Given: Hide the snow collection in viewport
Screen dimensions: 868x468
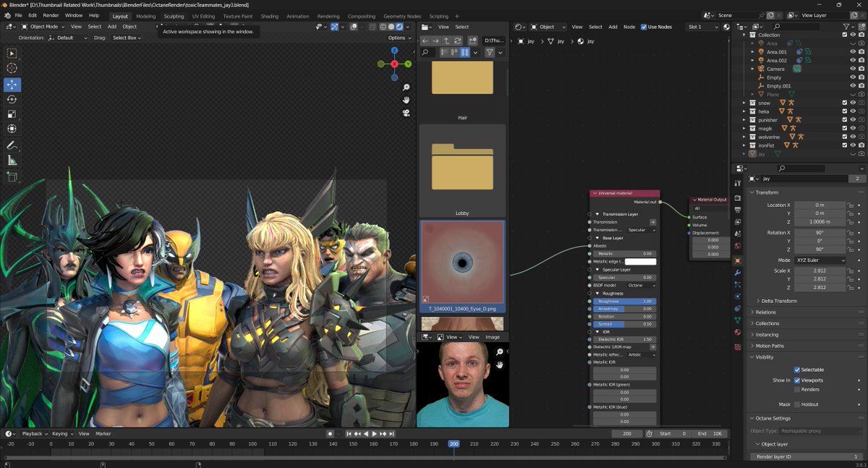Looking at the screenshot, I should 853,103.
